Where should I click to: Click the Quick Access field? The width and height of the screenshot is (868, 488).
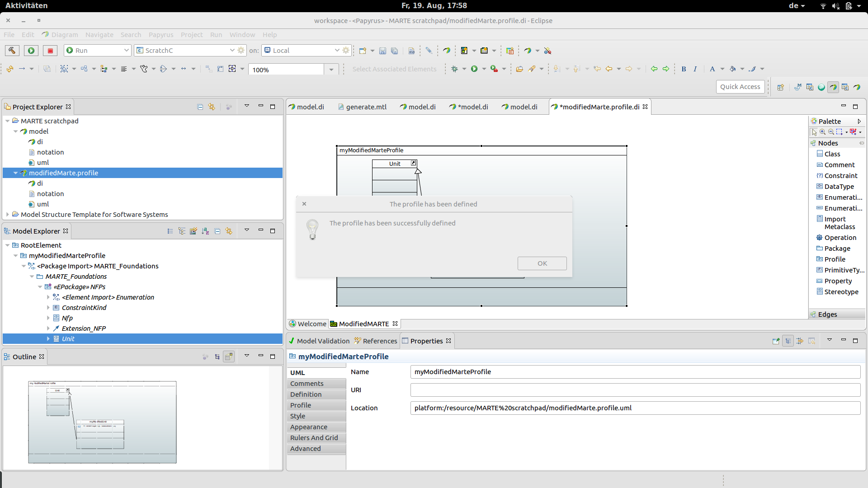740,87
